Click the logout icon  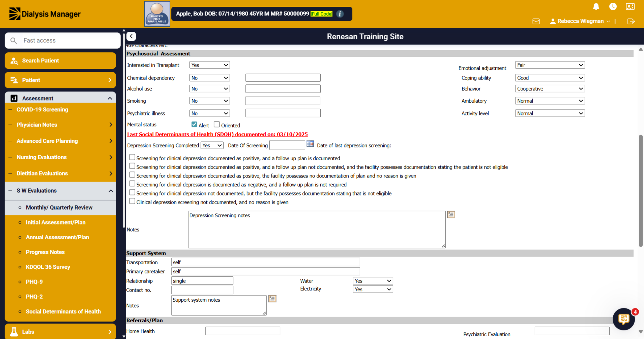(631, 21)
